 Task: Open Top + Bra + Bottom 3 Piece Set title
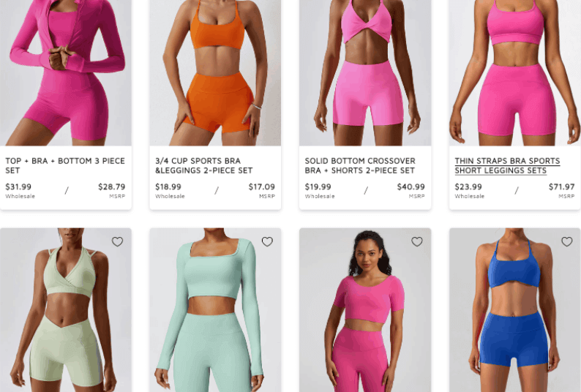point(65,165)
